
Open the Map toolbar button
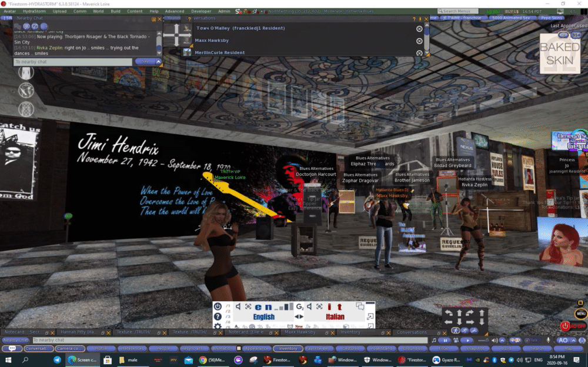pyautogui.click(x=569, y=349)
